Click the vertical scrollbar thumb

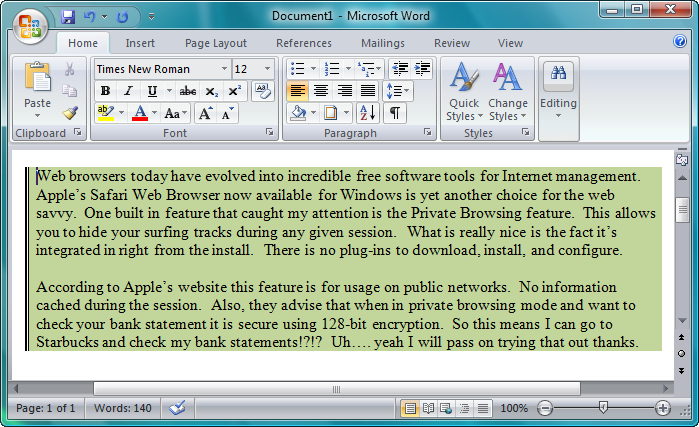(682, 210)
